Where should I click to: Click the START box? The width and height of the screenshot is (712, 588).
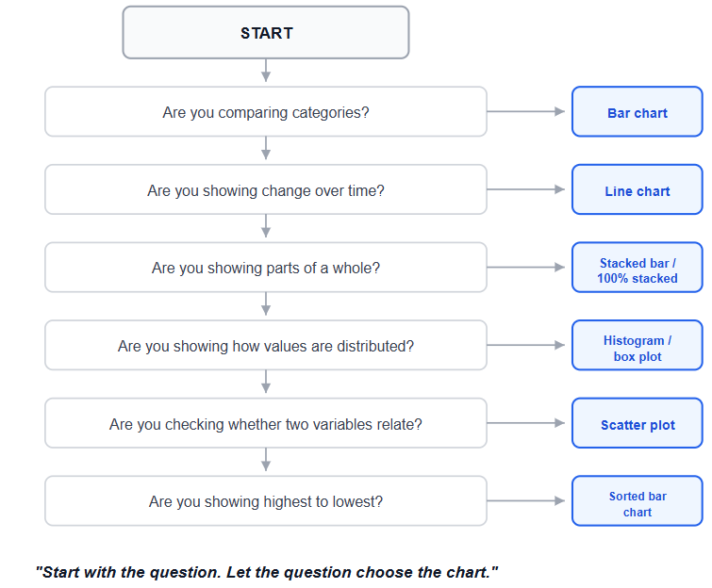(x=266, y=33)
